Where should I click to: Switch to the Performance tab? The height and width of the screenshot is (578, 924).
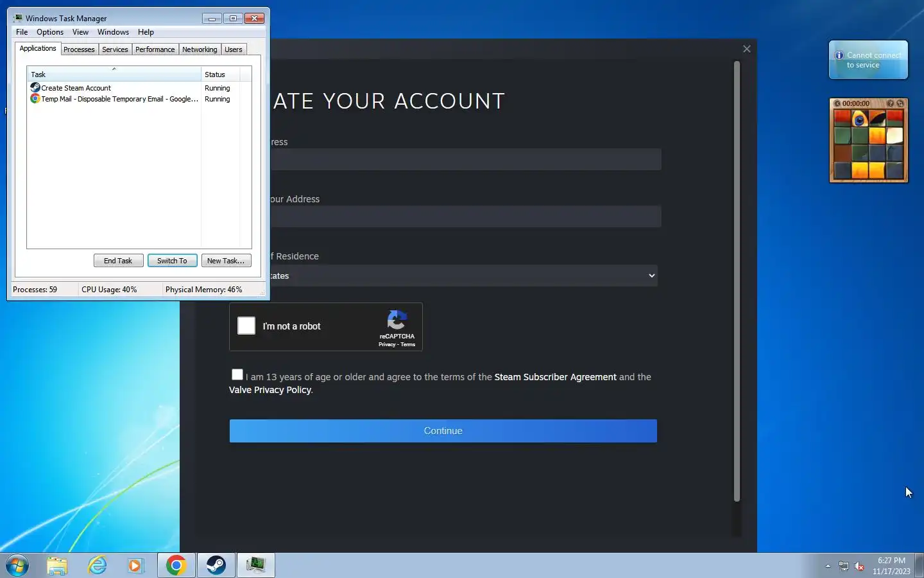click(x=155, y=49)
